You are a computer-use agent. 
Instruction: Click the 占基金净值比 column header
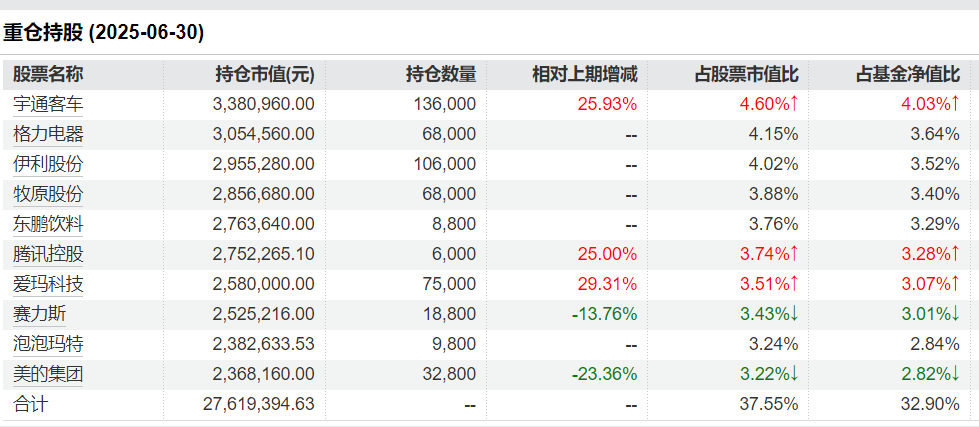(x=907, y=74)
